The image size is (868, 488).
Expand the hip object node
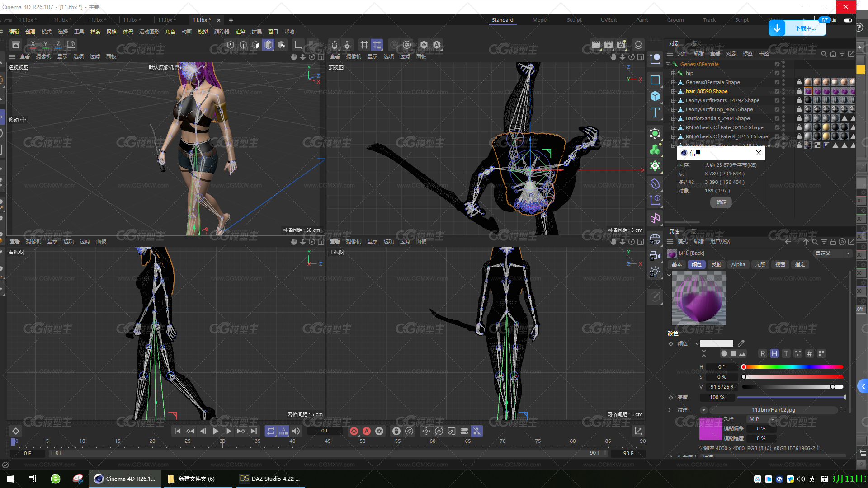pyautogui.click(x=673, y=73)
